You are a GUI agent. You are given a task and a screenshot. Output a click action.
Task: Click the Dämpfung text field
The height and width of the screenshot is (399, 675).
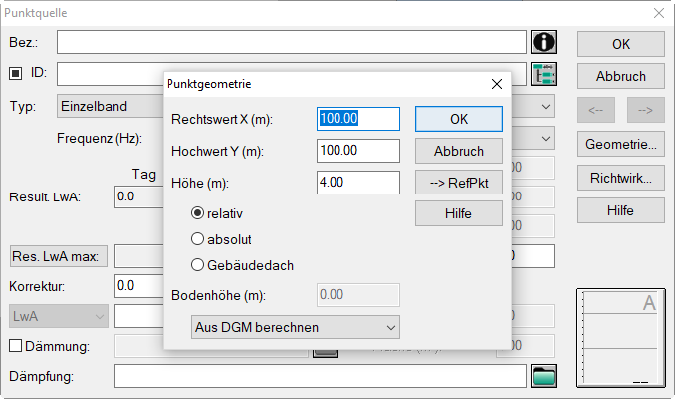coord(320,376)
